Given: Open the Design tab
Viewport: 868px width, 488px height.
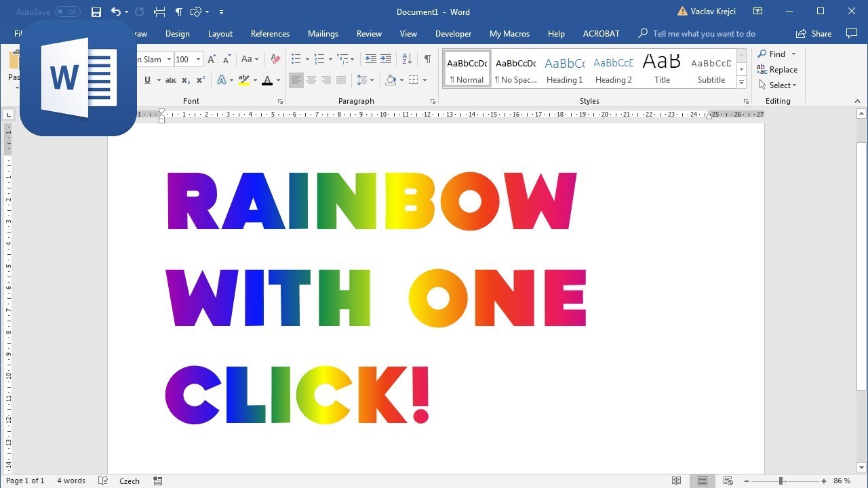Looking at the screenshot, I should click(x=178, y=34).
